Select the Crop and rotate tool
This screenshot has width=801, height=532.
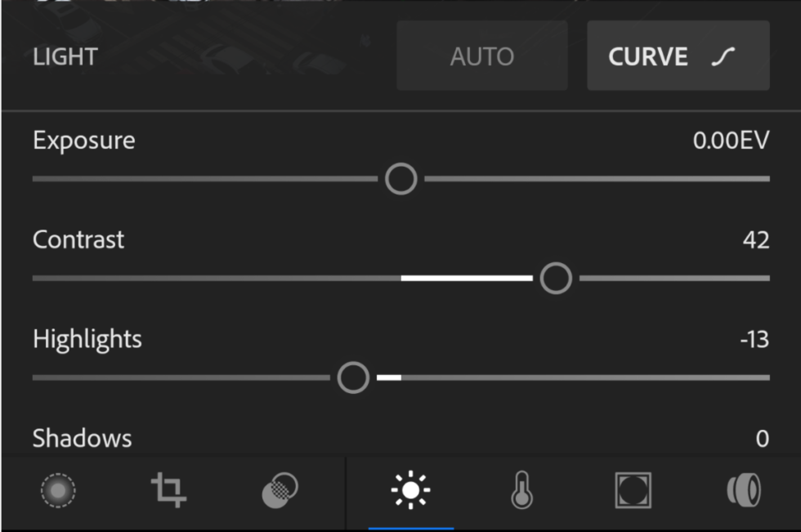pyautogui.click(x=169, y=490)
